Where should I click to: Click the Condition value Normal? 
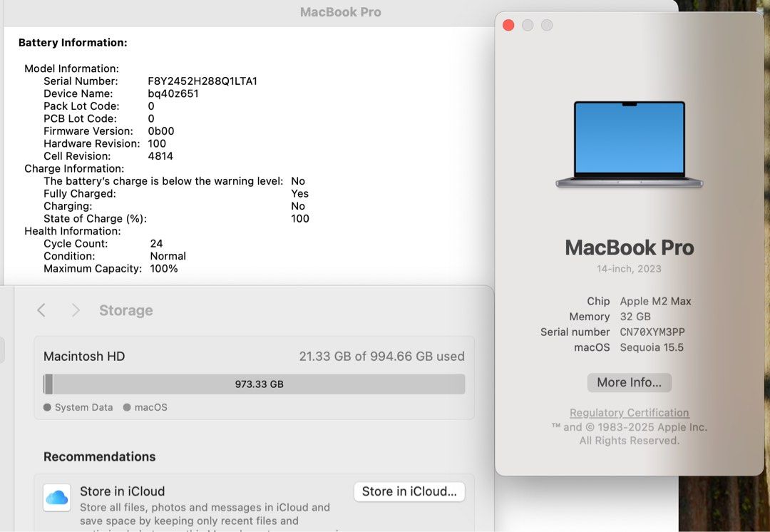[168, 256]
